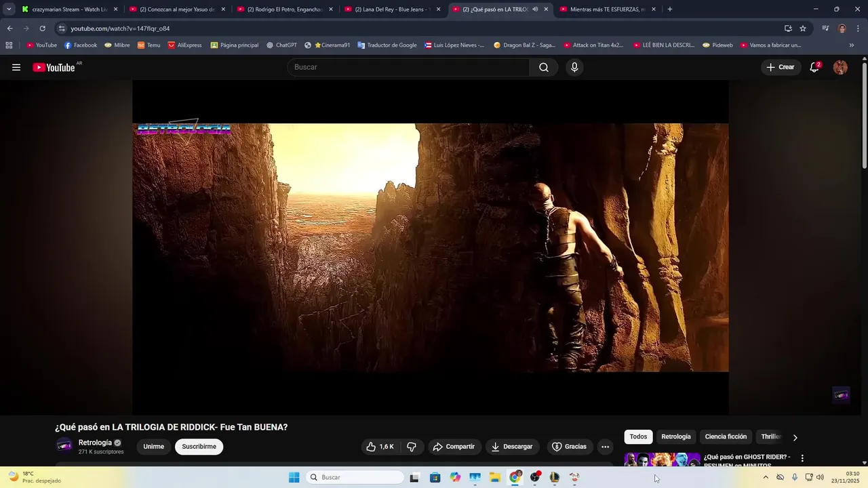Click the Unirme button
This screenshot has height=488, width=868.
[154, 447]
